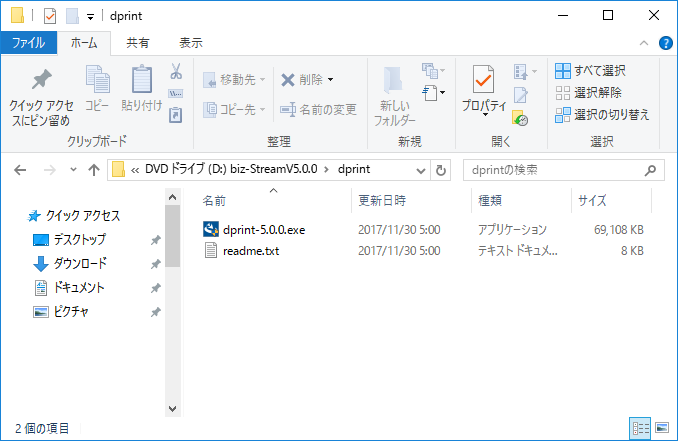This screenshot has height=441, width=678.
Task: Click the History icon in the Open group
Action: pos(520,118)
